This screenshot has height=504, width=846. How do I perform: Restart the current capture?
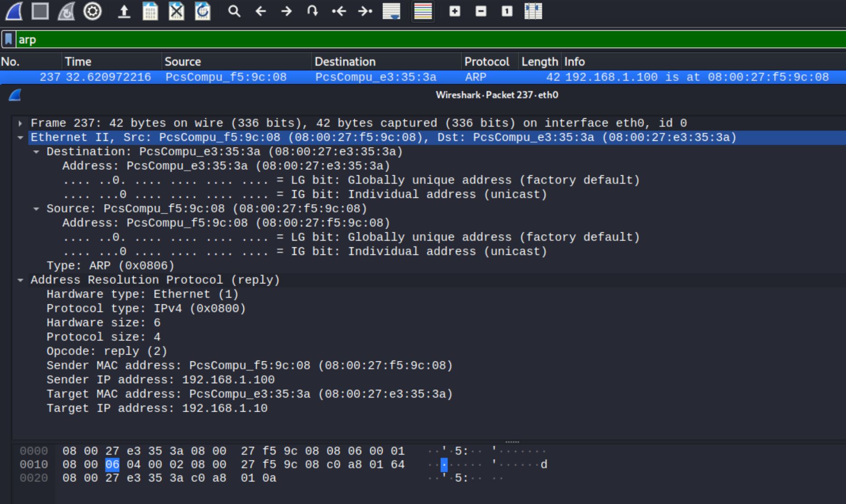click(66, 11)
